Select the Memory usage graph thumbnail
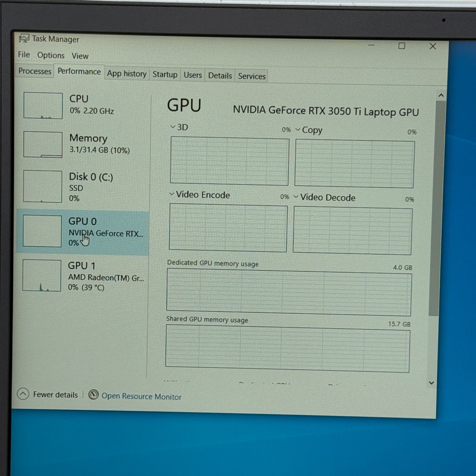The image size is (476, 476). (43, 145)
